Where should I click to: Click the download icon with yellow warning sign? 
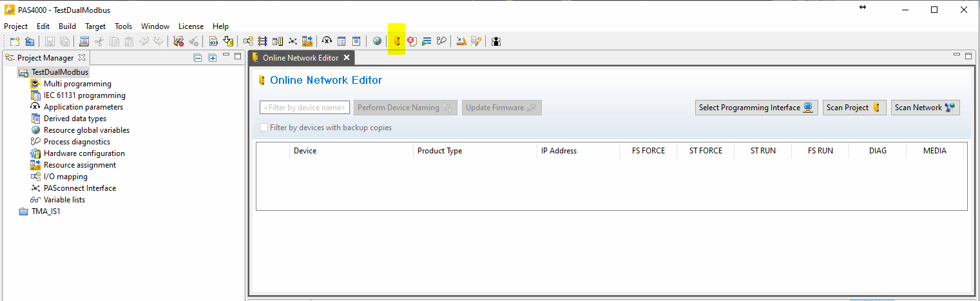coord(228,41)
